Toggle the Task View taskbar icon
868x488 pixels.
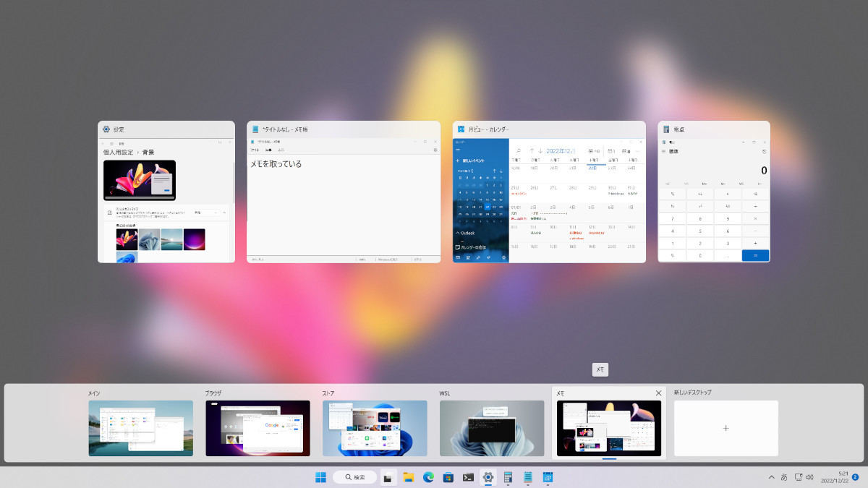tap(388, 477)
